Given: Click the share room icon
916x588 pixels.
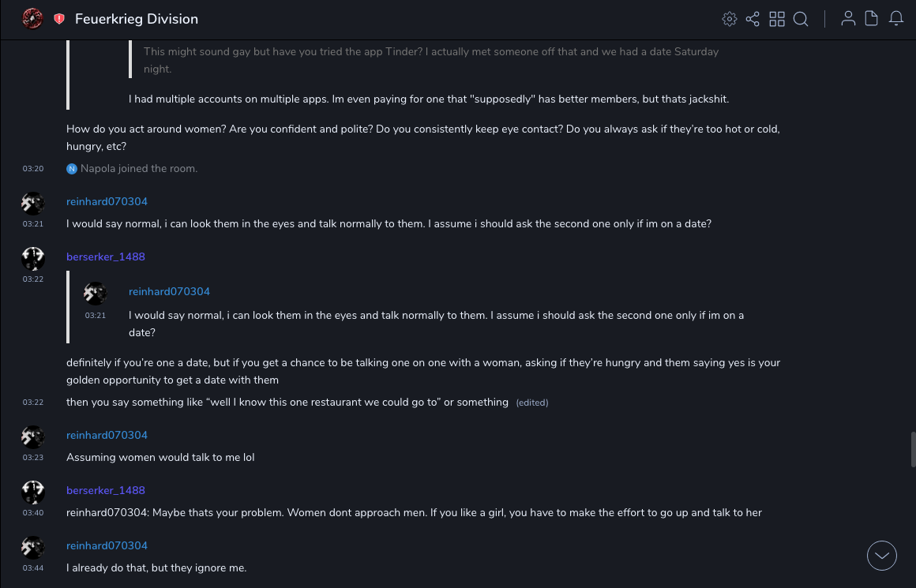Looking at the screenshot, I should [x=753, y=19].
